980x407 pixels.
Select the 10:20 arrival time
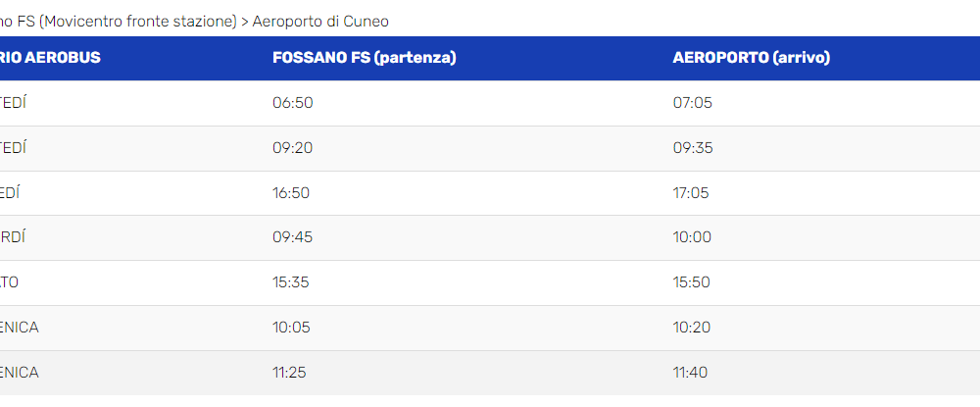click(691, 328)
